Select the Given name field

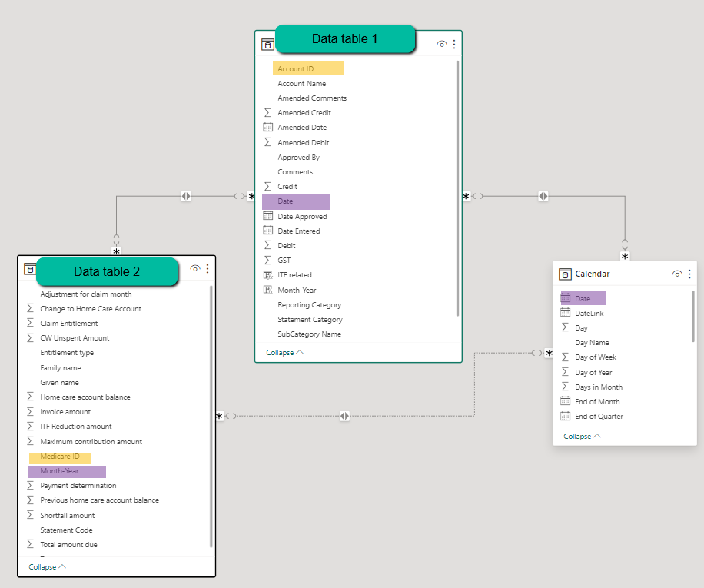point(59,383)
